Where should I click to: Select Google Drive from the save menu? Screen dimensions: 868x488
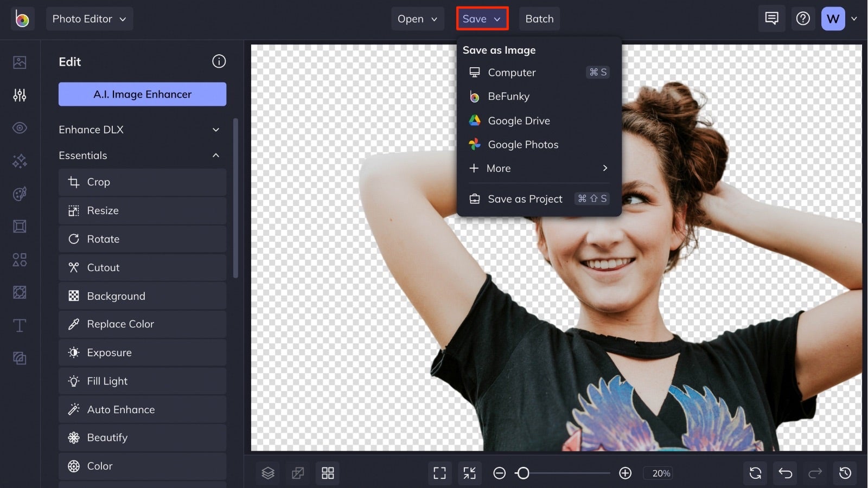pyautogui.click(x=519, y=120)
